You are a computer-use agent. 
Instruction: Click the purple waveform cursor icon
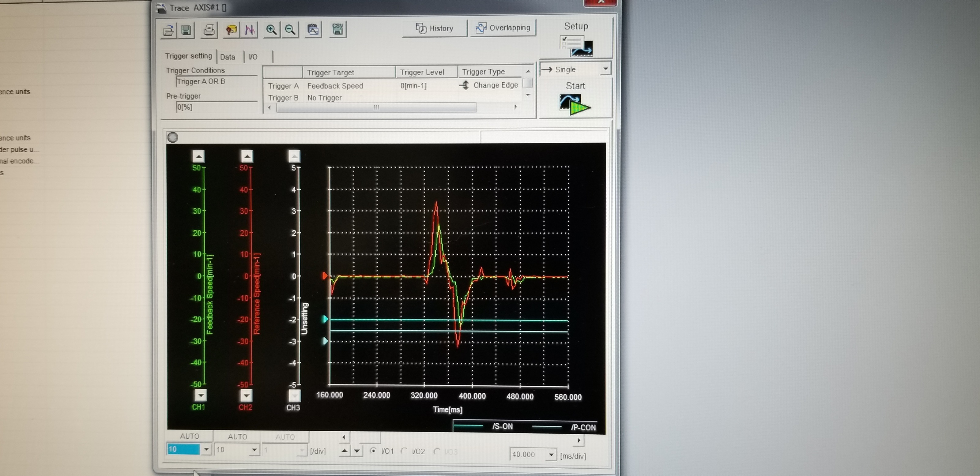coord(250,30)
